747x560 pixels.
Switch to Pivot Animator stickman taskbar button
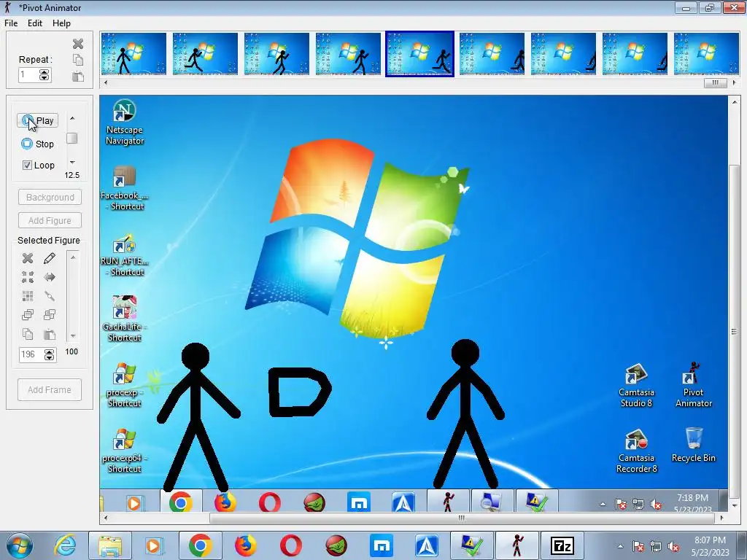click(x=517, y=545)
